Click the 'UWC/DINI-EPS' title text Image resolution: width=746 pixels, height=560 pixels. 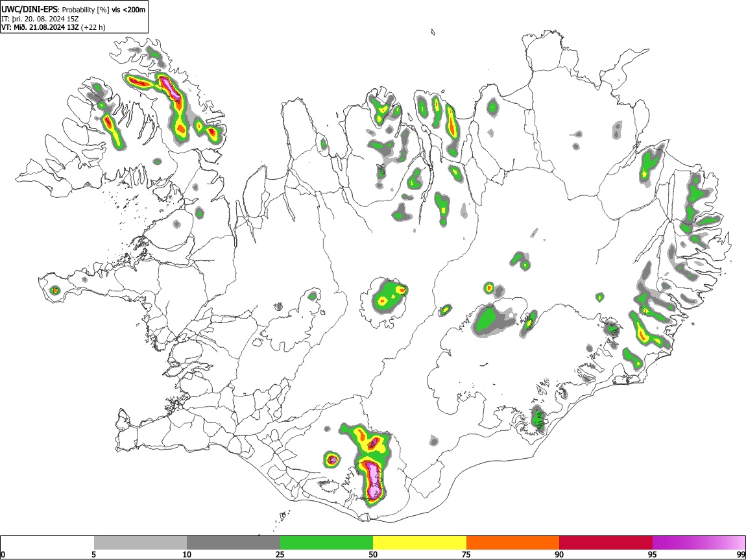(x=30, y=10)
